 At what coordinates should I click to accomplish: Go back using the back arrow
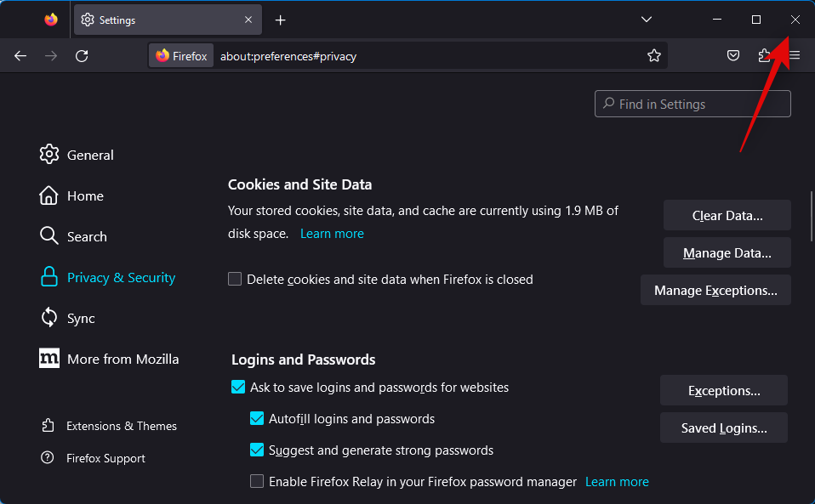click(x=20, y=56)
